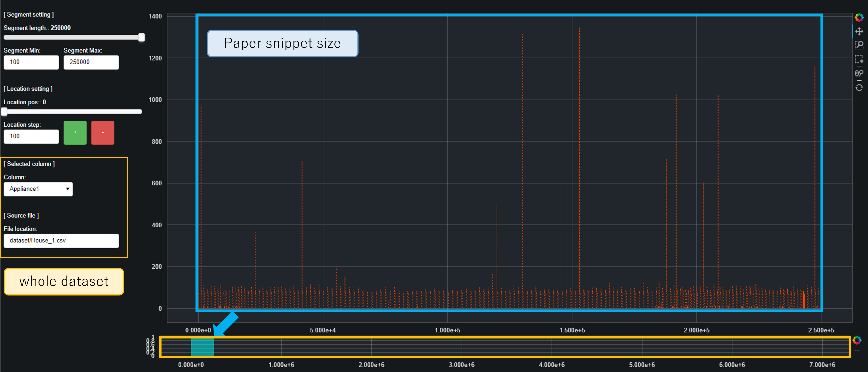The width and height of the screenshot is (868, 372).
Task: Click the red minus location button
Action: click(x=103, y=133)
